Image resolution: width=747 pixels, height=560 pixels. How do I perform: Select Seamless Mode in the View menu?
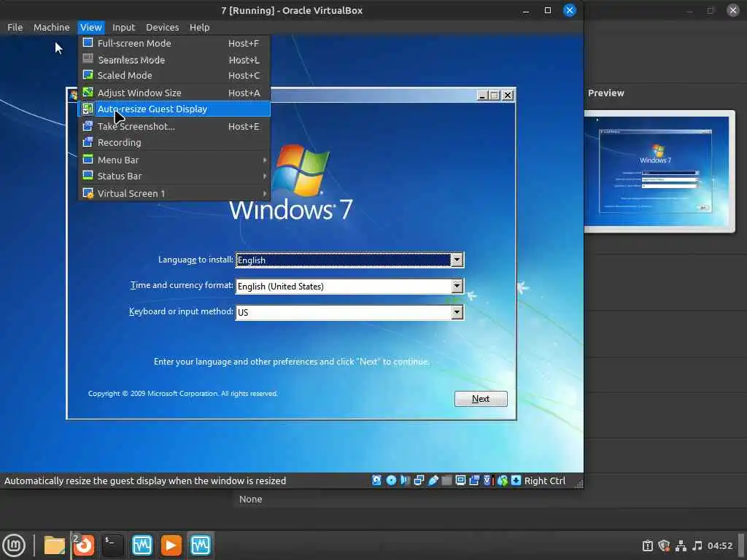tap(174, 60)
